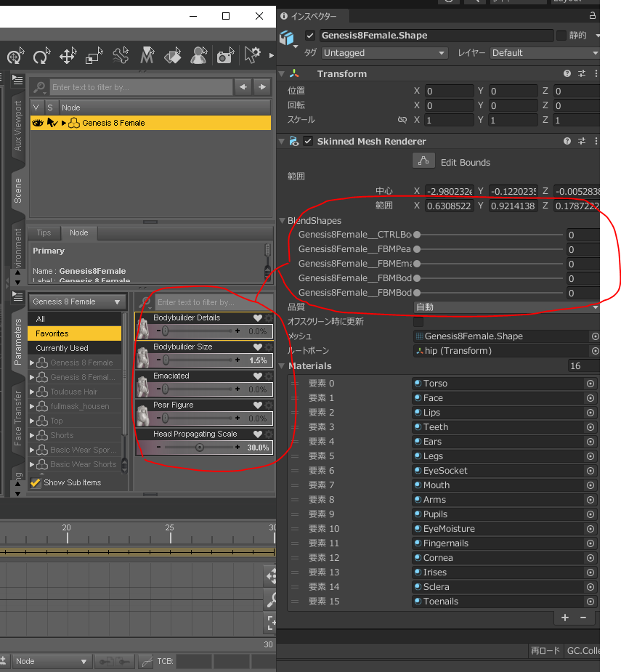621x672 pixels.
Task: Open the Scene pane options menu icon
Action: [17, 79]
